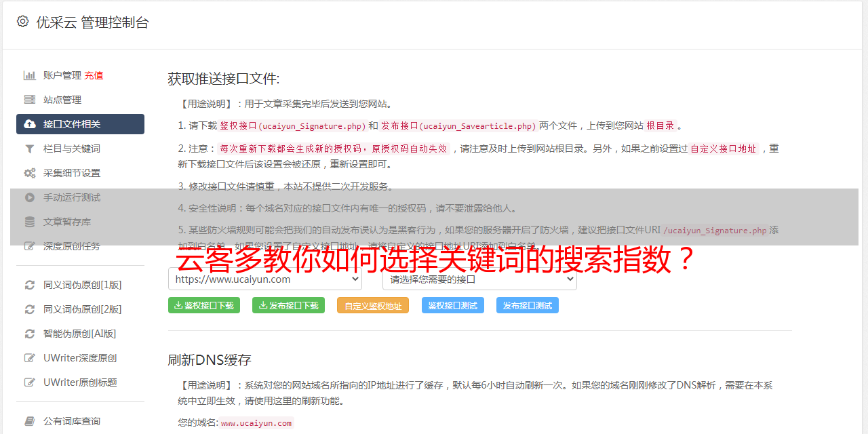Click the green 发布接口下载 button

pyautogui.click(x=288, y=305)
